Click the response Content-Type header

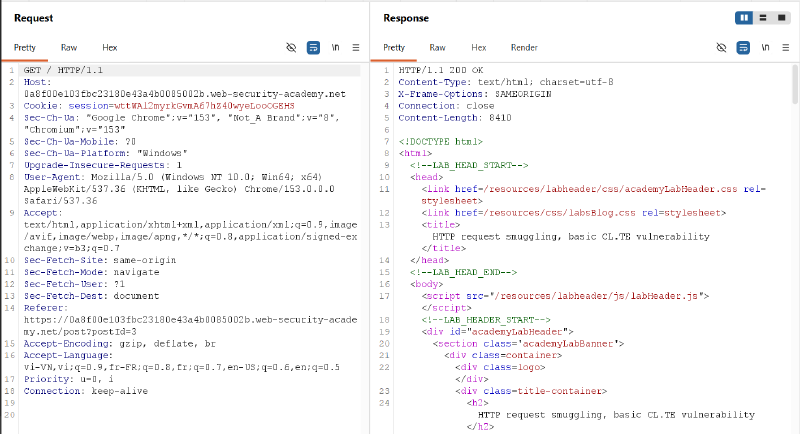(x=506, y=82)
